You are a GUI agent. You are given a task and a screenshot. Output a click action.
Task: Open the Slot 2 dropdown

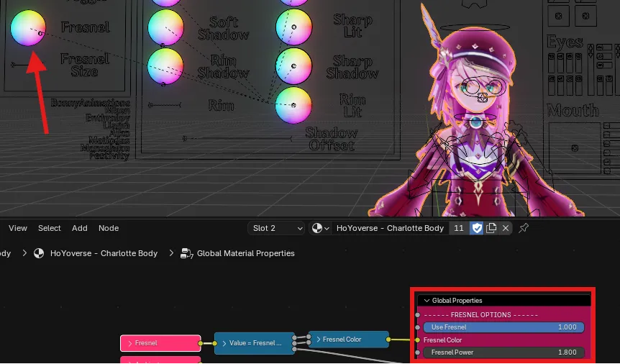click(276, 228)
